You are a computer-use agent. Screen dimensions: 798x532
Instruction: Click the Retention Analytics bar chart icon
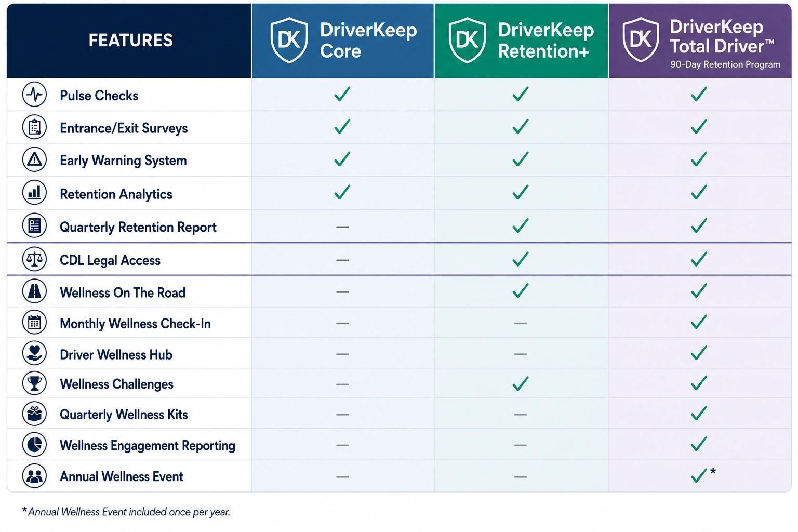click(x=35, y=193)
